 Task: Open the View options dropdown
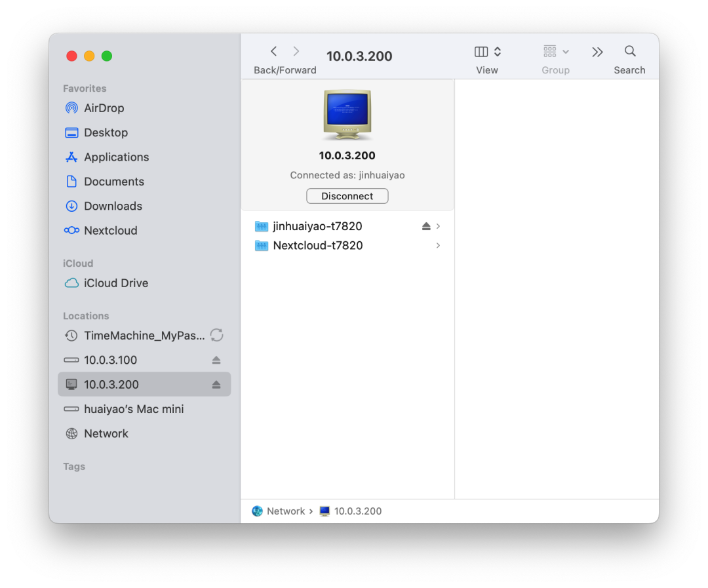(487, 51)
